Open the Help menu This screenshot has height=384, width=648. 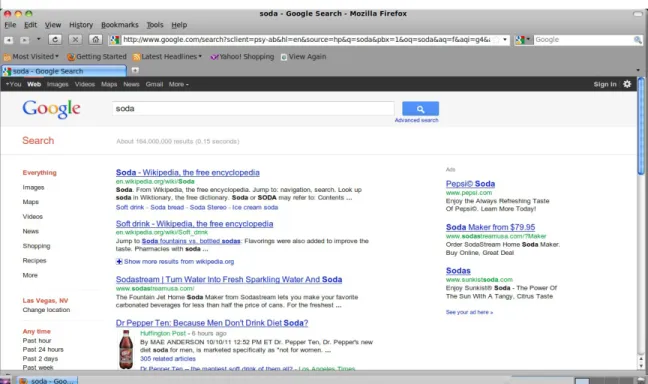coord(179,25)
